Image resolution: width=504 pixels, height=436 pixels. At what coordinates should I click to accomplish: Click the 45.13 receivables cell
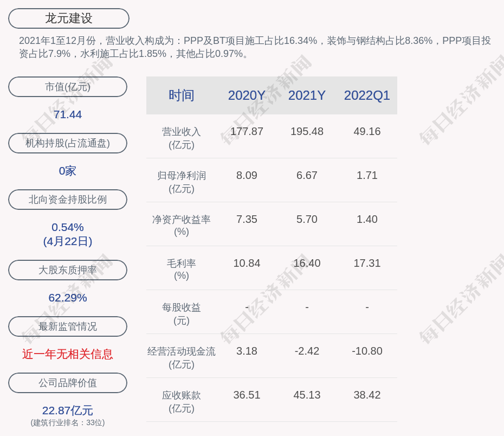pos(307,395)
